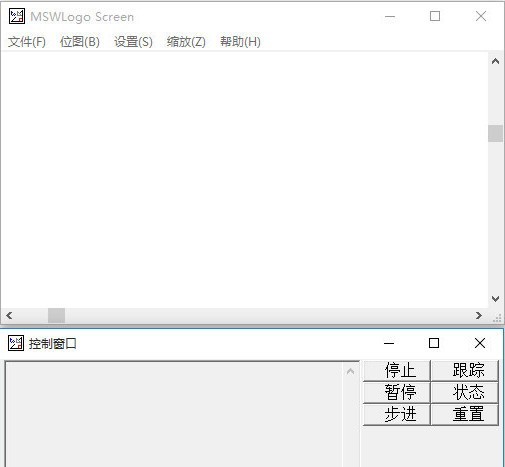Image resolution: width=505 pixels, height=467 pixels.
Task: Open the 文件(F) menu
Action: click(x=27, y=42)
